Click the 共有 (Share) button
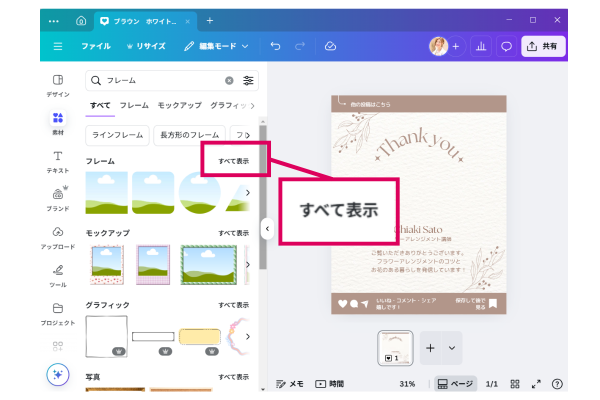Screen dimensions: 600x400 (x=544, y=46)
